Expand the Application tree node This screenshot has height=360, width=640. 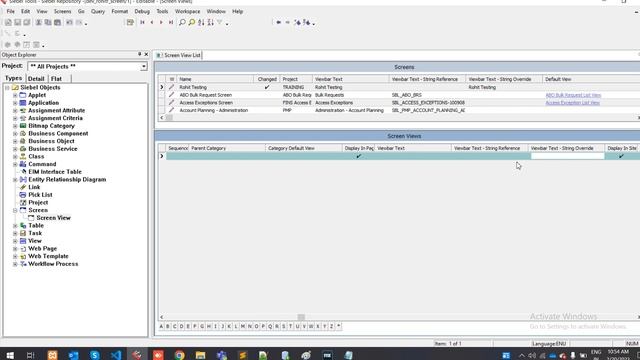point(15,103)
